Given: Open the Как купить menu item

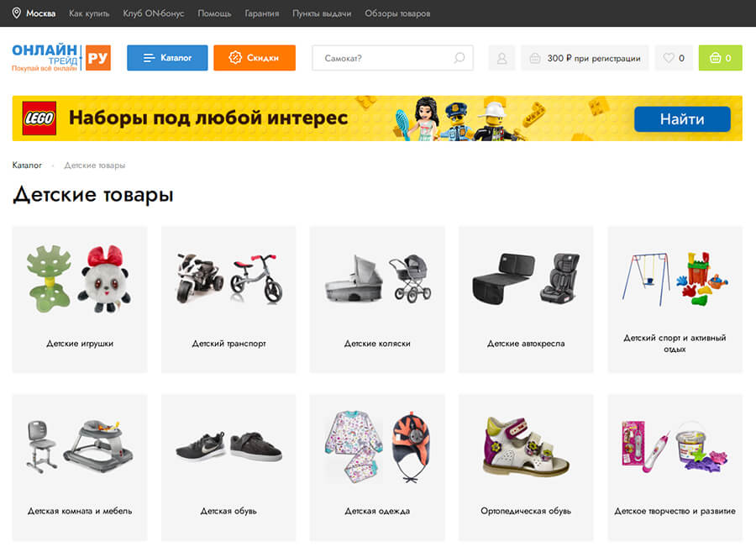Looking at the screenshot, I should 89,13.
